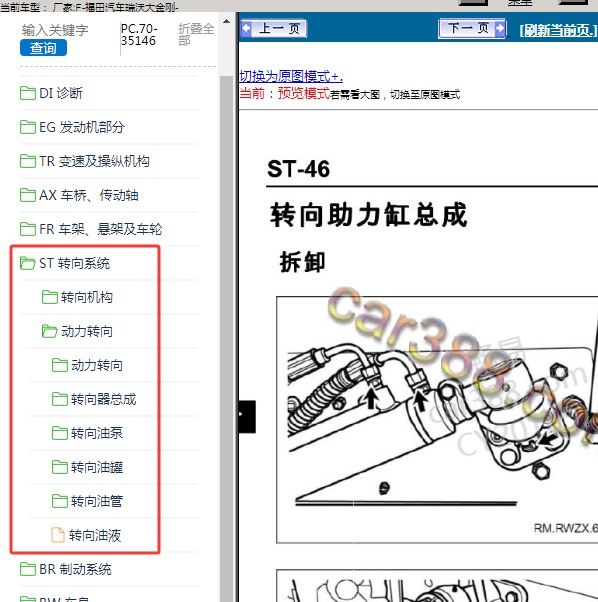Select the 转向油泵 tree label

click(97, 433)
